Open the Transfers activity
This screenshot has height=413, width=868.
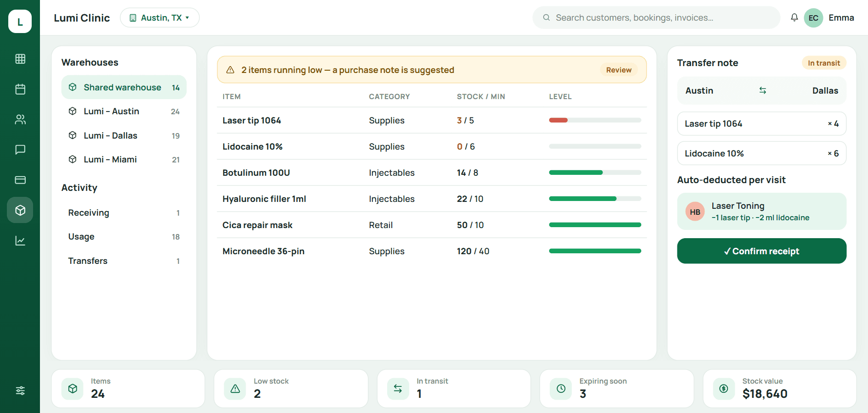(x=124, y=261)
